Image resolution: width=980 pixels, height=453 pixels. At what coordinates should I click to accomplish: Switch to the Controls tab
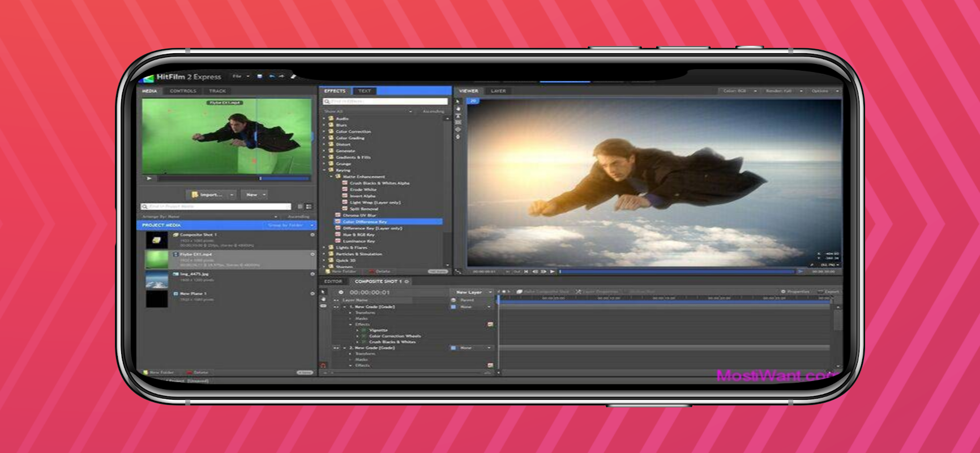[183, 91]
